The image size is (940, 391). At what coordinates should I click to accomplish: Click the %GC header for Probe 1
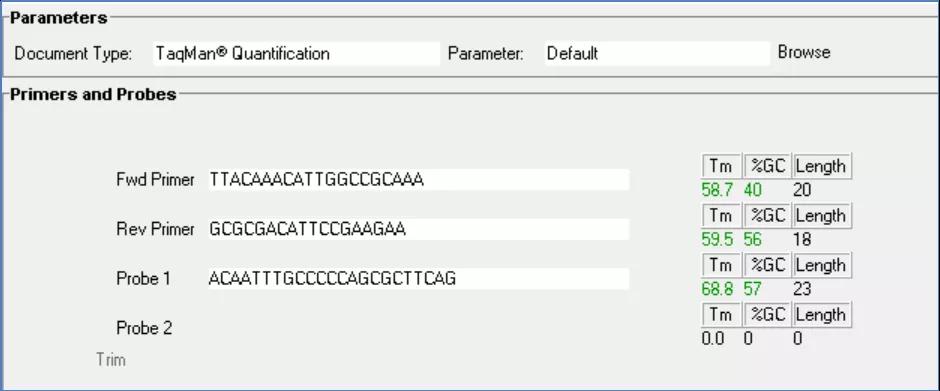coord(767,265)
